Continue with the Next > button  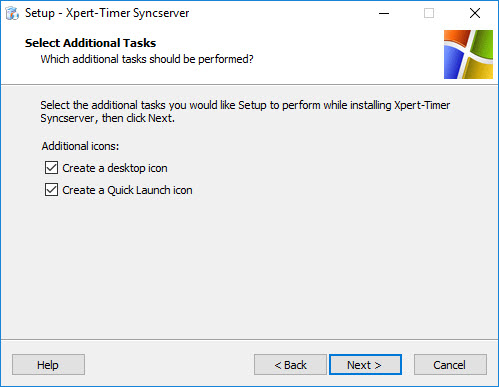point(365,365)
